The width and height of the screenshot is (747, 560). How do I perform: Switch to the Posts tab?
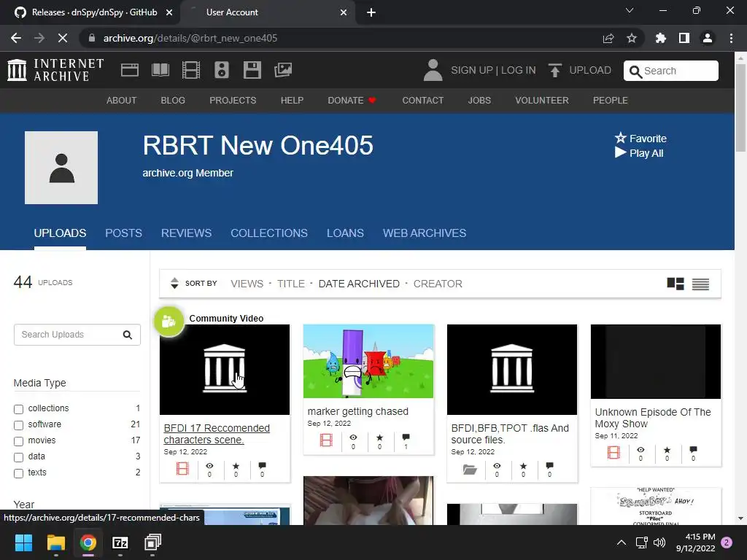coord(123,233)
